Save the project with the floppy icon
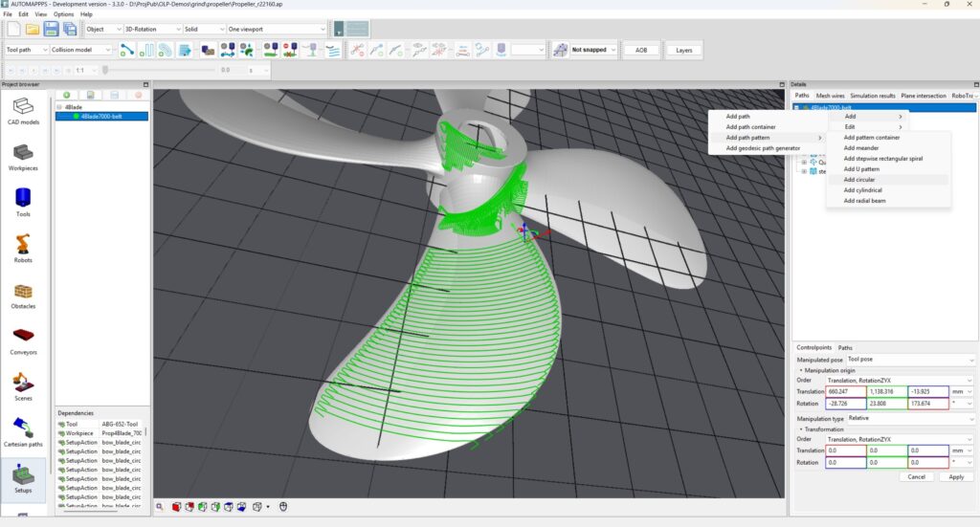This screenshot has height=527, width=980. pyautogui.click(x=52, y=29)
